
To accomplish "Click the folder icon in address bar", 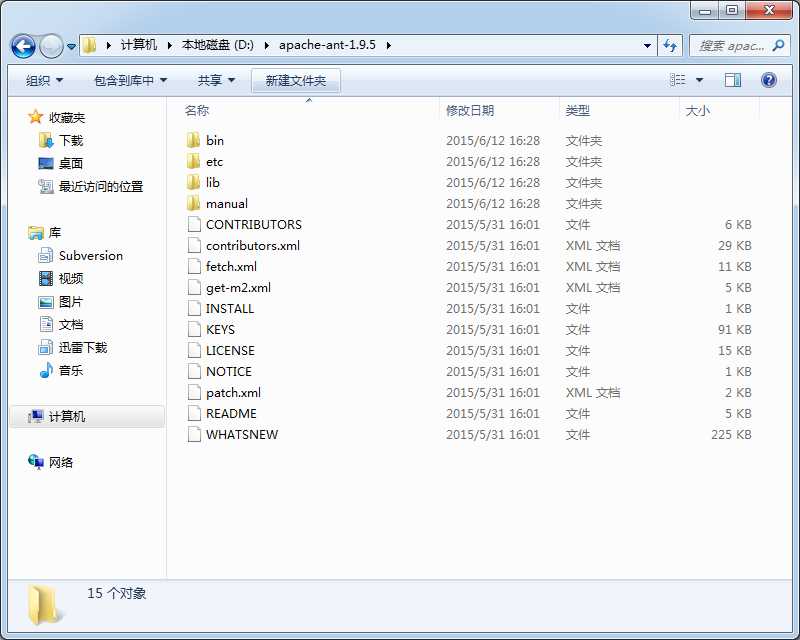I will 90,45.
